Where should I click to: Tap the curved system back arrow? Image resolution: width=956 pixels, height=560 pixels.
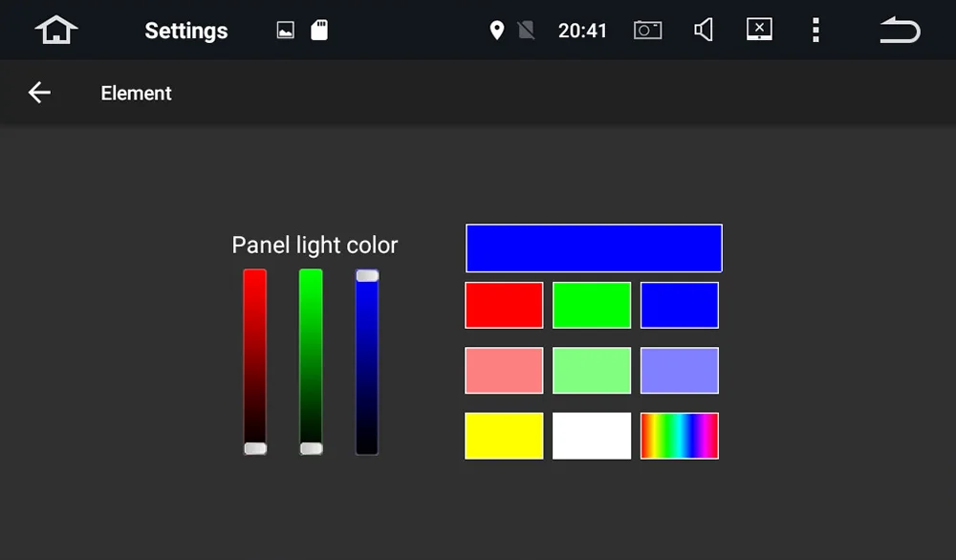(900, 30)
